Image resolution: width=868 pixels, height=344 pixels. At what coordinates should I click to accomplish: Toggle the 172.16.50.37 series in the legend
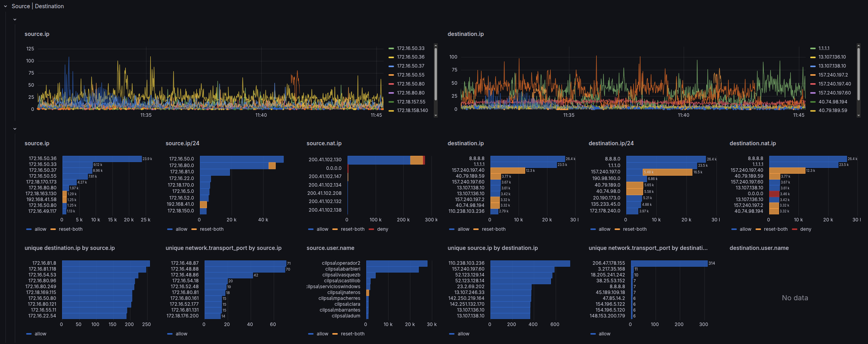pyautogui.click(x=410, y=66)
